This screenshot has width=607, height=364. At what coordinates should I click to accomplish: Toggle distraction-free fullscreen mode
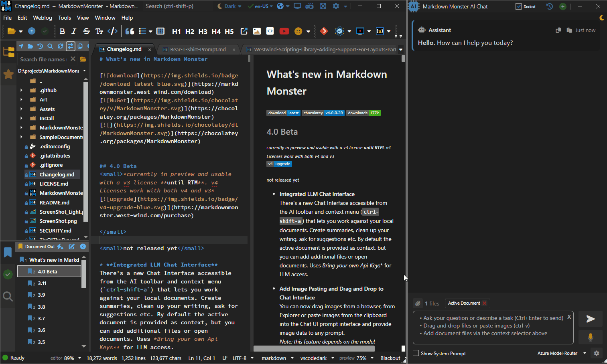(x=323, y=6)
